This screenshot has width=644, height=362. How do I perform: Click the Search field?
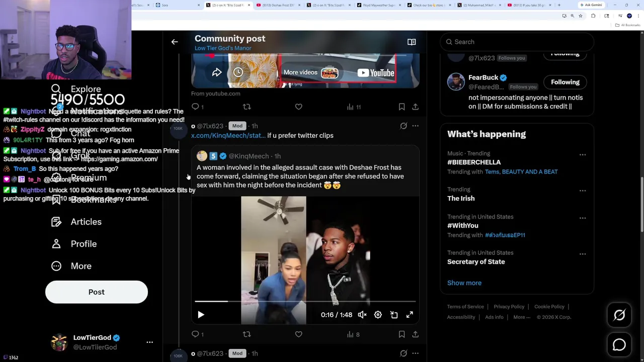point(517,42)
